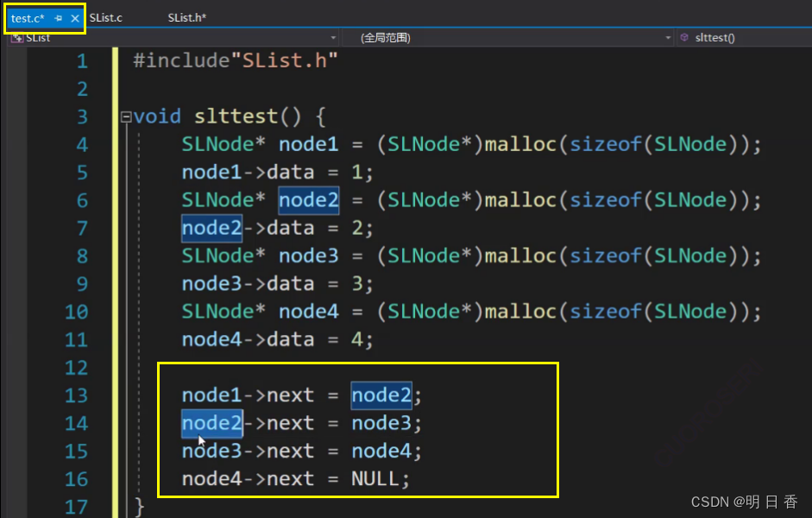Pin the test.c* tab
Viewport: 812px width, 518px height.
[58, 19]
